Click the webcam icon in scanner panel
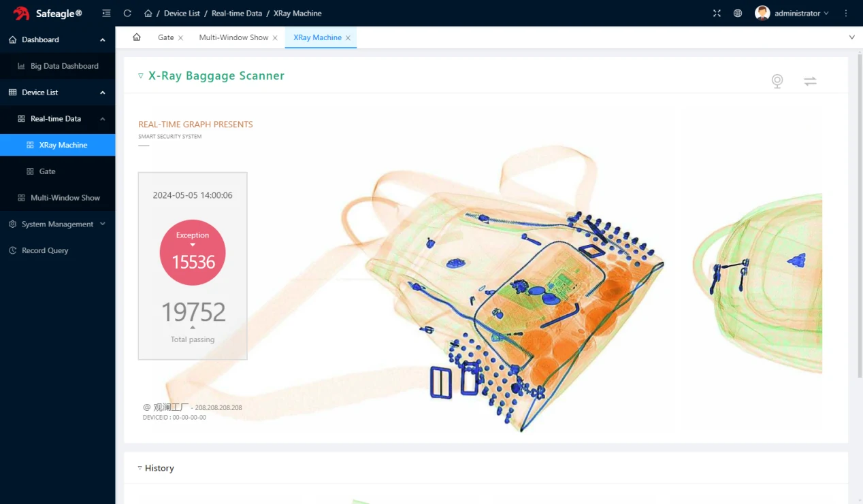Viewport: 863px width, 504px height. click(x=777, y=81)
